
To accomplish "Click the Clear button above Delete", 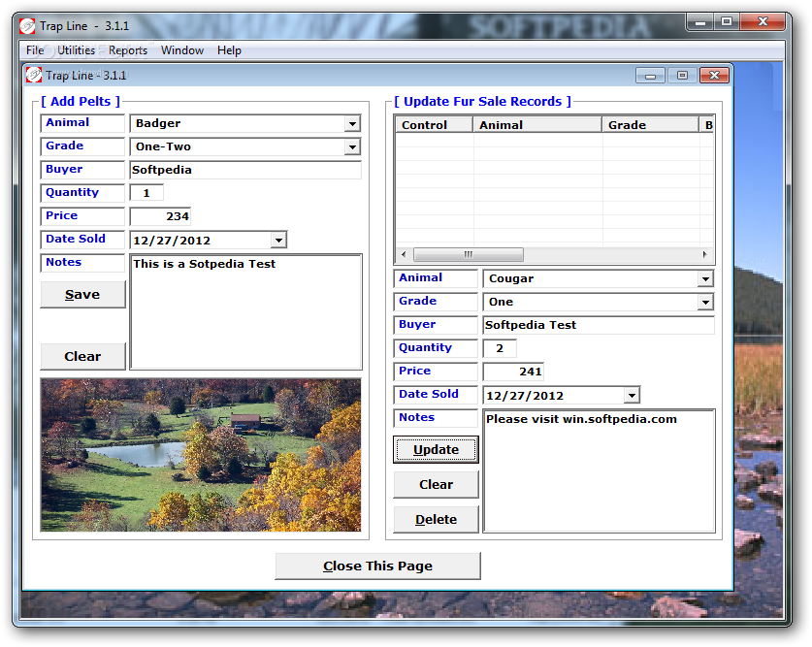I will [436, 484].
